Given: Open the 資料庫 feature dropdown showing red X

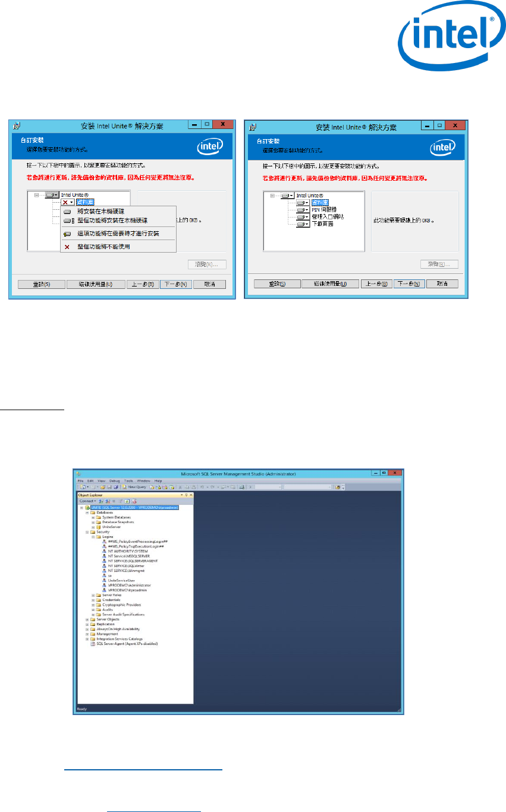Looking at the screenshot, I should (68, 203).
